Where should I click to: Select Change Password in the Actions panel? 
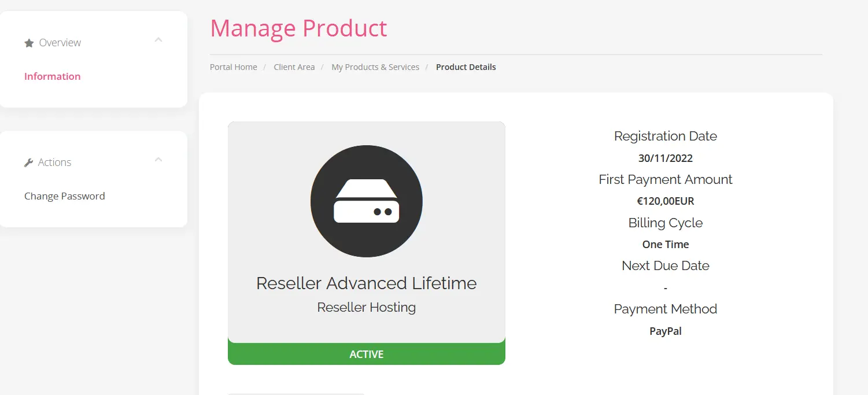[65, 196]
